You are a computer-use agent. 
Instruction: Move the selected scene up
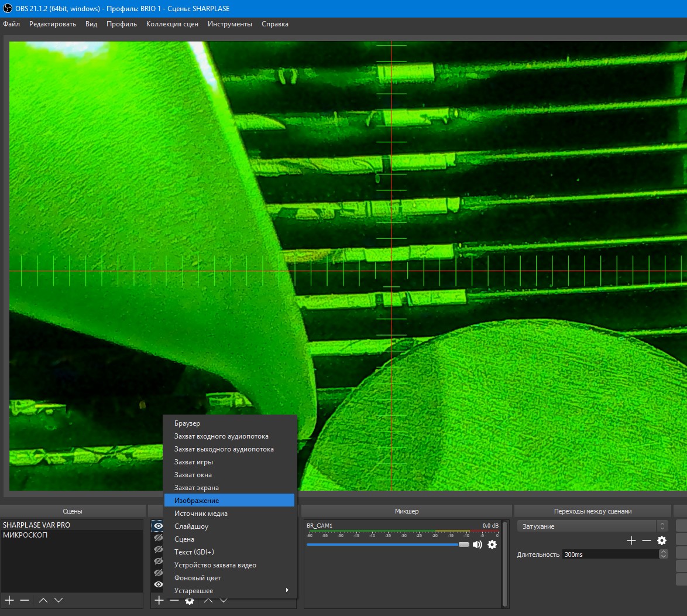click(43, 600)
